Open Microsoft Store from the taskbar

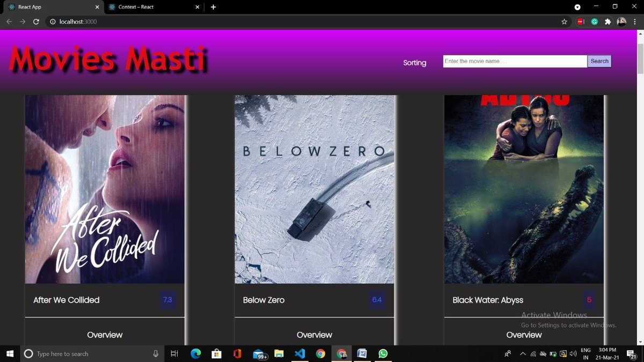pyautogui.click(x=216, y=353)
